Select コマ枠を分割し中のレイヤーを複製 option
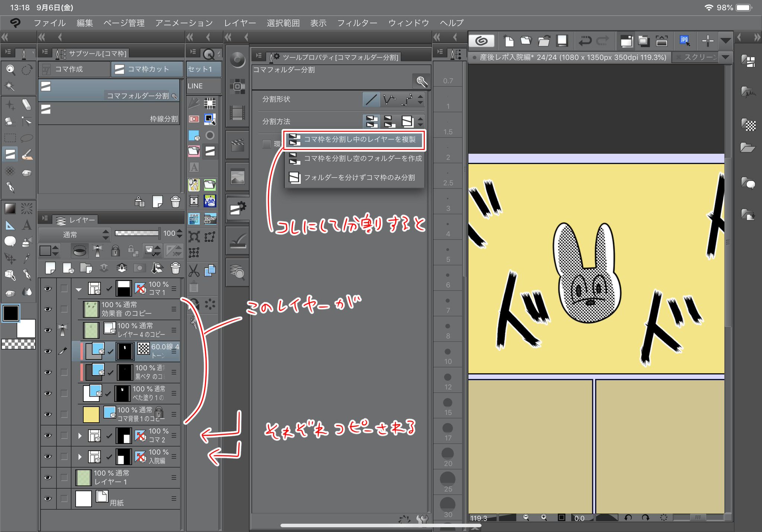The image size is (762, 532). pos(355,140)
